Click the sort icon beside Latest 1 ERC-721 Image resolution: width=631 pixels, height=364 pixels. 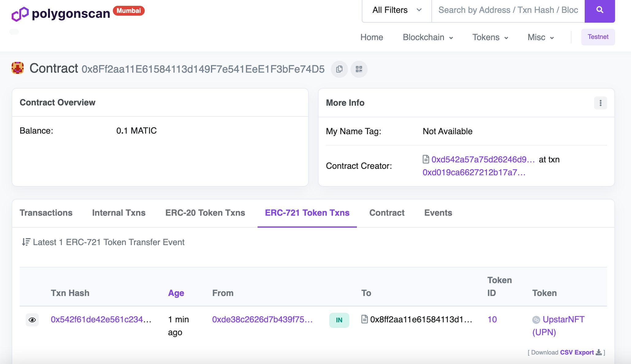point(26,242)
